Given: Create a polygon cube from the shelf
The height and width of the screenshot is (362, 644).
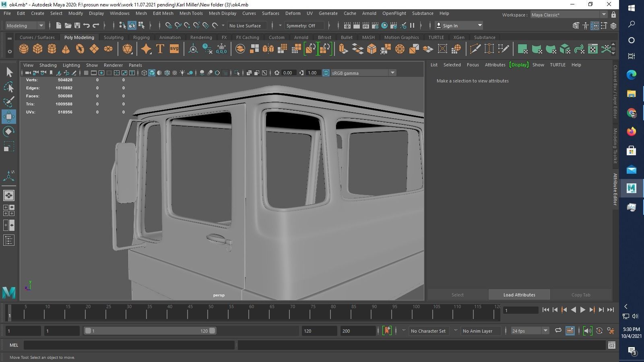Looking at the screenshot, I should point(38,49).
